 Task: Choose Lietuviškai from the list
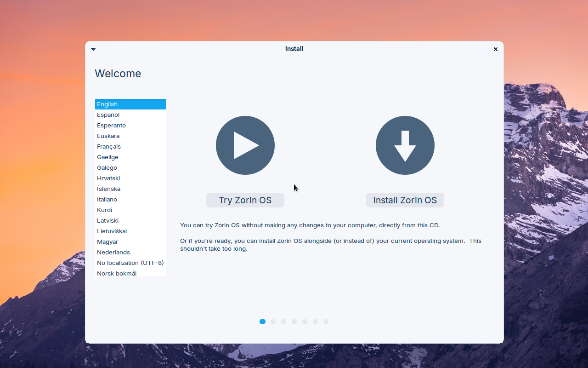tap(130, 231)
